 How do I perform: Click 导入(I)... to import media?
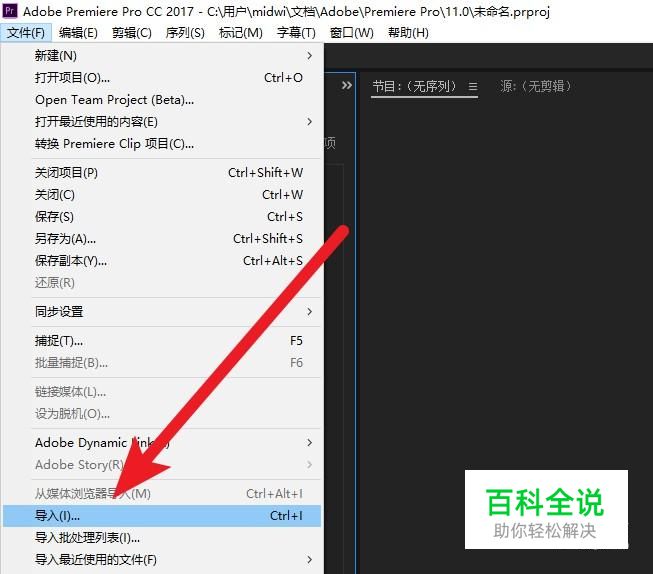[162, 516]
